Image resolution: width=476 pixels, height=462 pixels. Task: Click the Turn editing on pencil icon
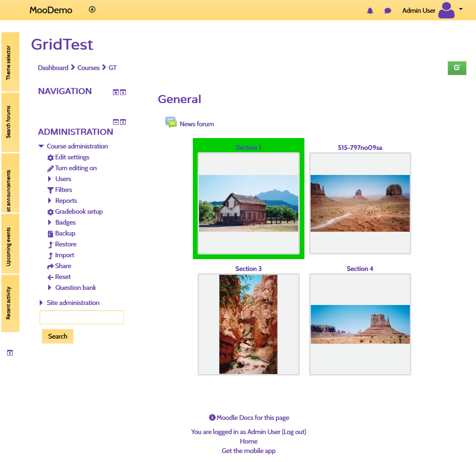51,168
